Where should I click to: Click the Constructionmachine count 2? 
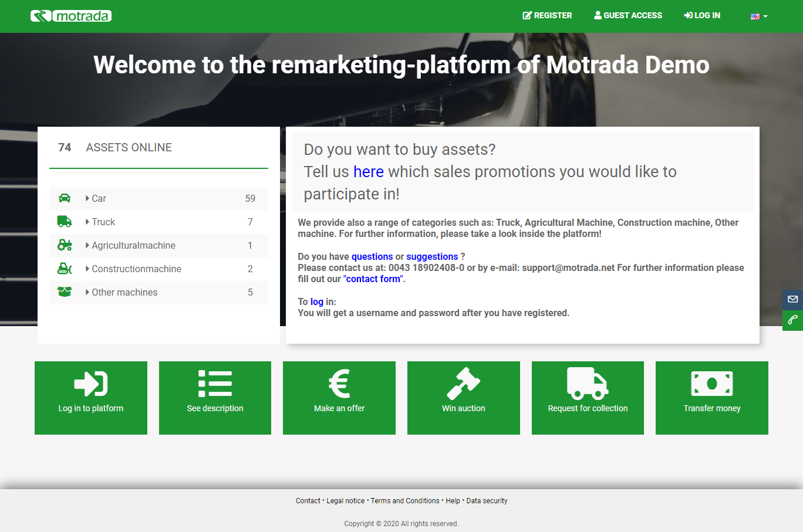click(250, 269)
